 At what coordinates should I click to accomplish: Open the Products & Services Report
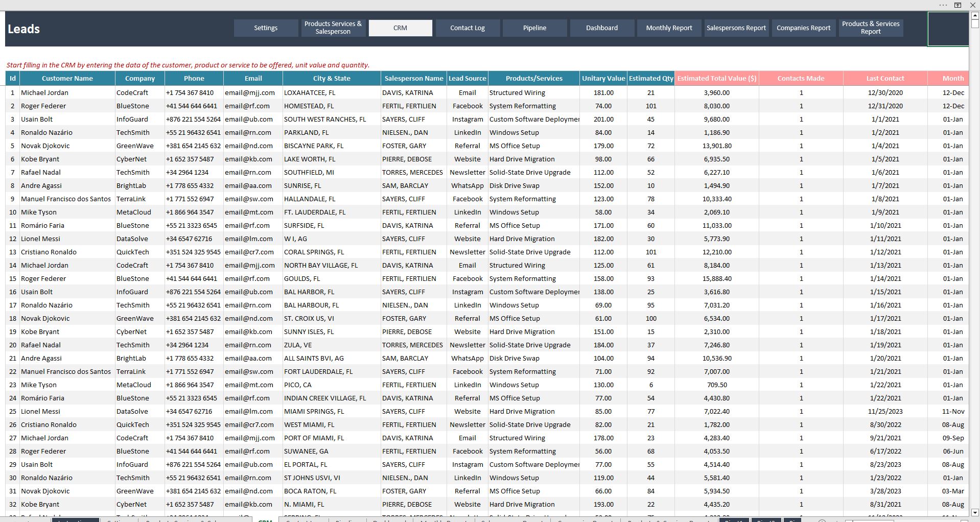870,28
